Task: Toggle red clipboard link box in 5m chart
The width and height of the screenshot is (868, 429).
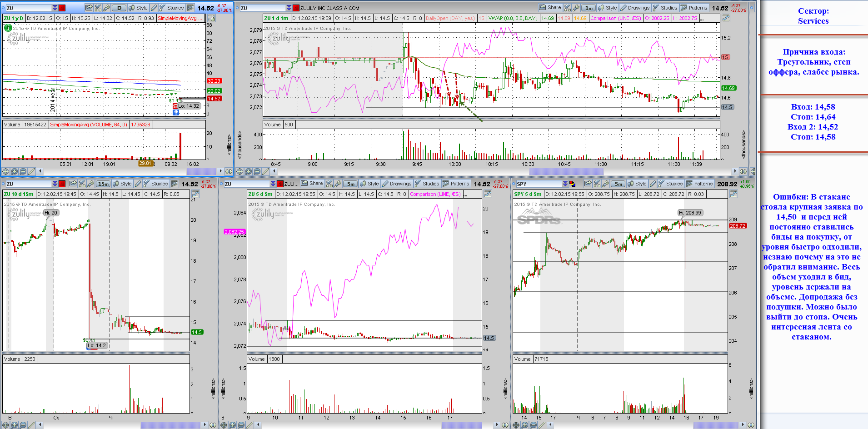Action: pos(280,184)
